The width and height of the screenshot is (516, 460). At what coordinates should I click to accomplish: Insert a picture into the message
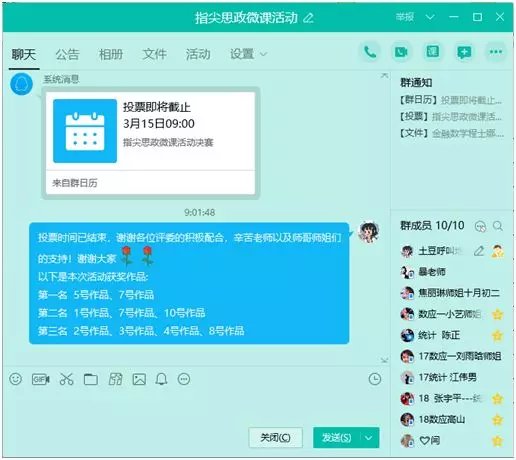pyautogui.click(x=139, y=379)
